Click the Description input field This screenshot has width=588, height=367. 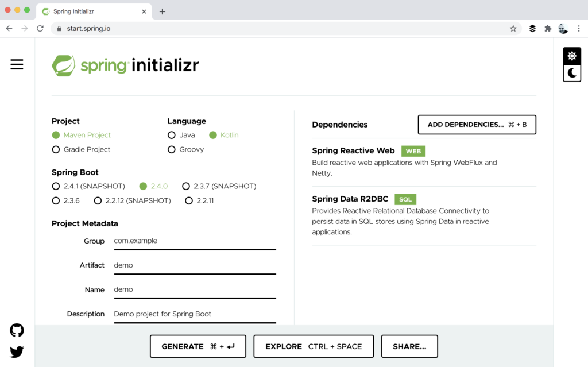[x=195, y=315]
